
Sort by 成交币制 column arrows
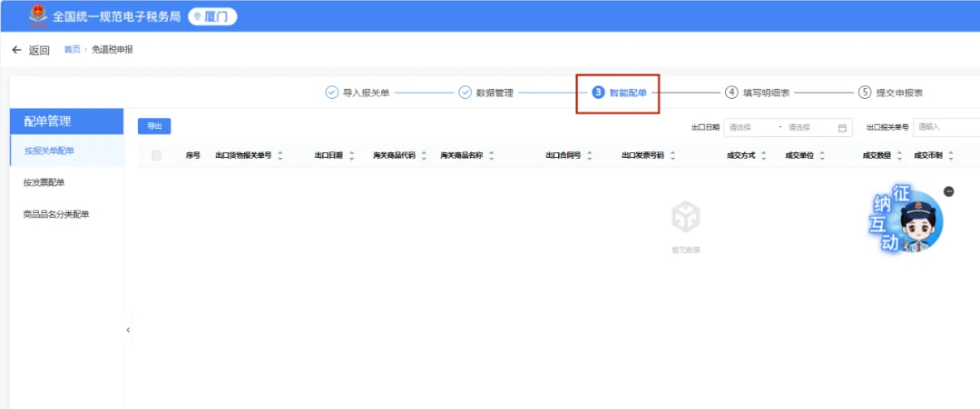point(951,156)
